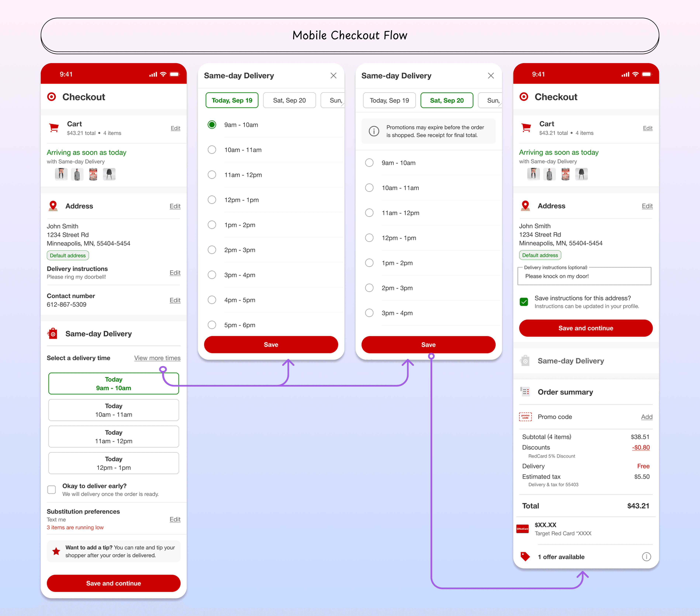Click the red cart icon in left checkout

point(54,128)
